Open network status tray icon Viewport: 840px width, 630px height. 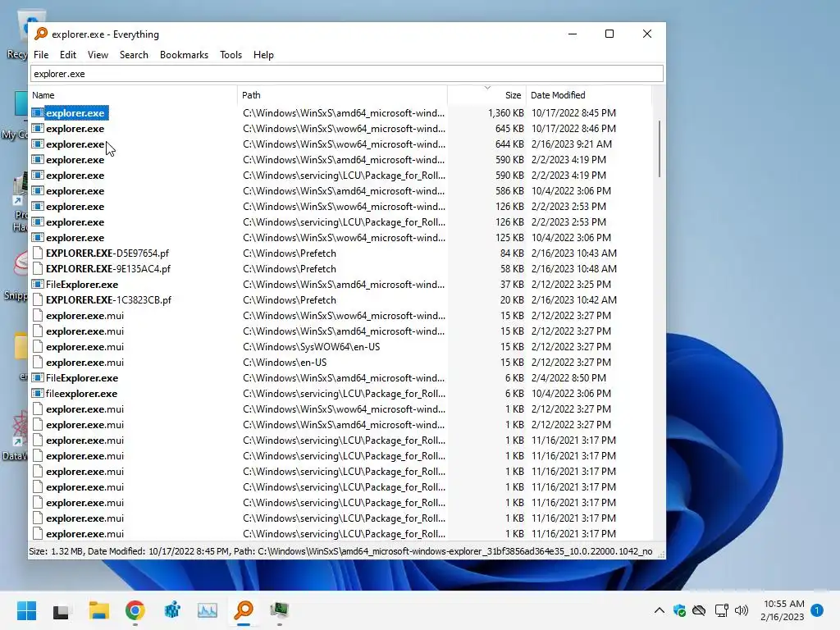point(721,610)
